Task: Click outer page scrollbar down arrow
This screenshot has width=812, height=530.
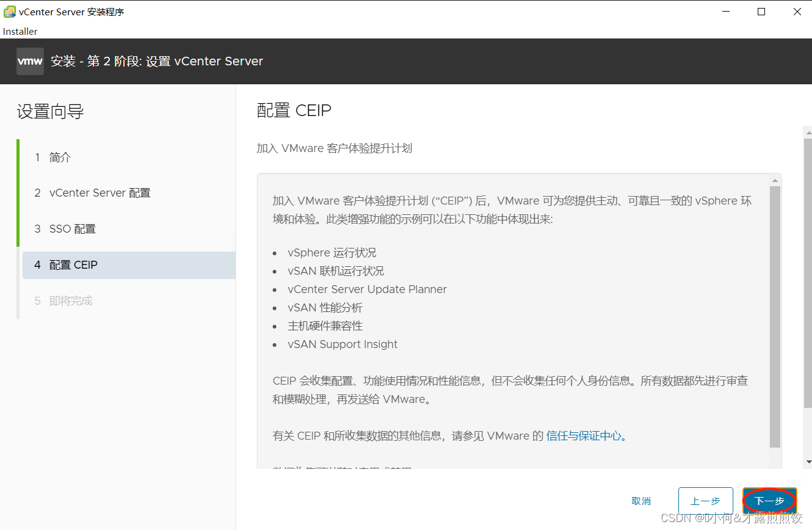Action: [x=808, y=462]
